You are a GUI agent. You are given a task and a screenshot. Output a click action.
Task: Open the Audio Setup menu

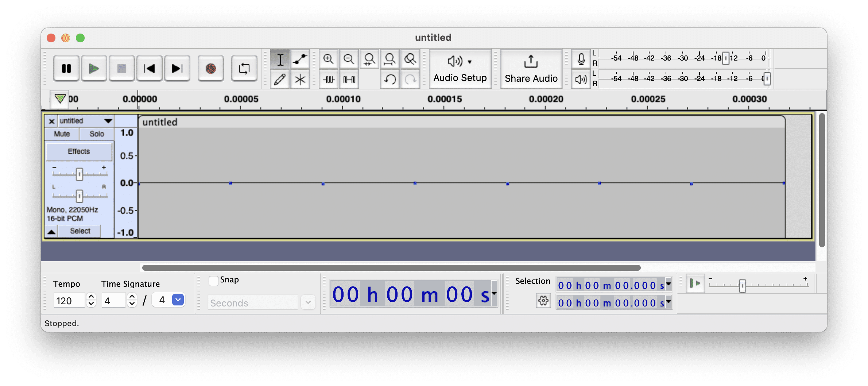pos(460,69)
